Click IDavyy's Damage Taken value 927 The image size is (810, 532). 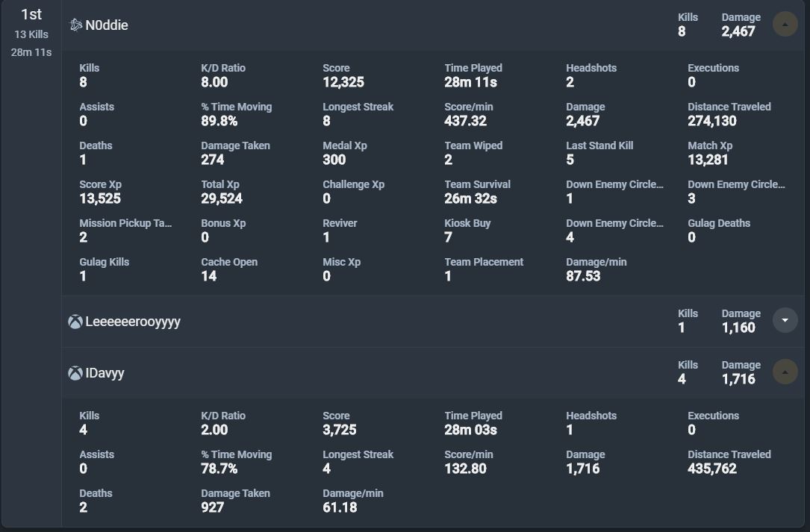pos(213,507)
